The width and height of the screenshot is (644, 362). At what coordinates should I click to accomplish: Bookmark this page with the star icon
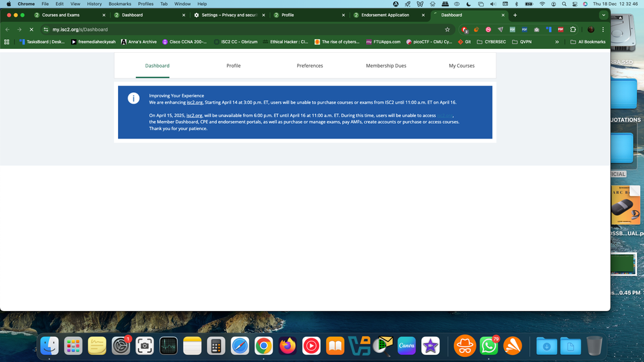447,30
